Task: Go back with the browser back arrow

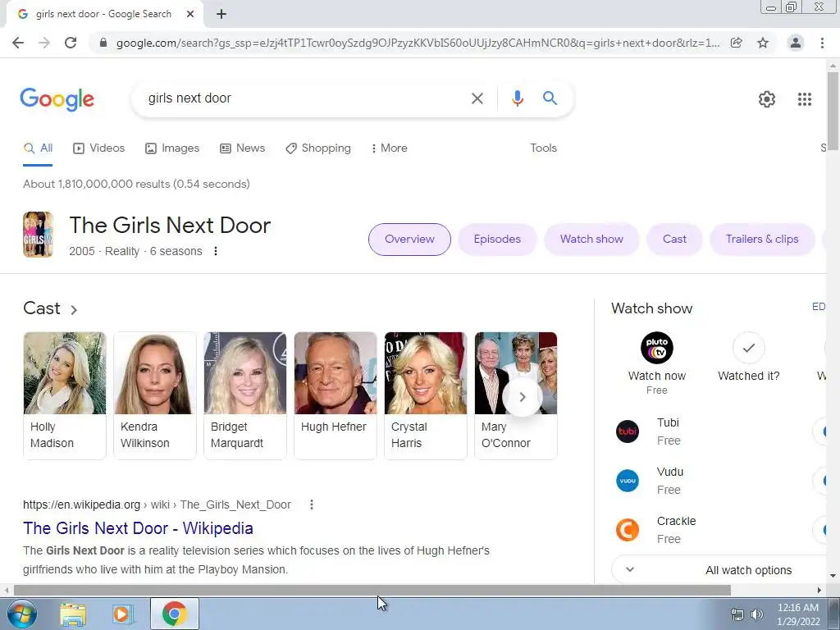Action: click(x=18, y=43)
